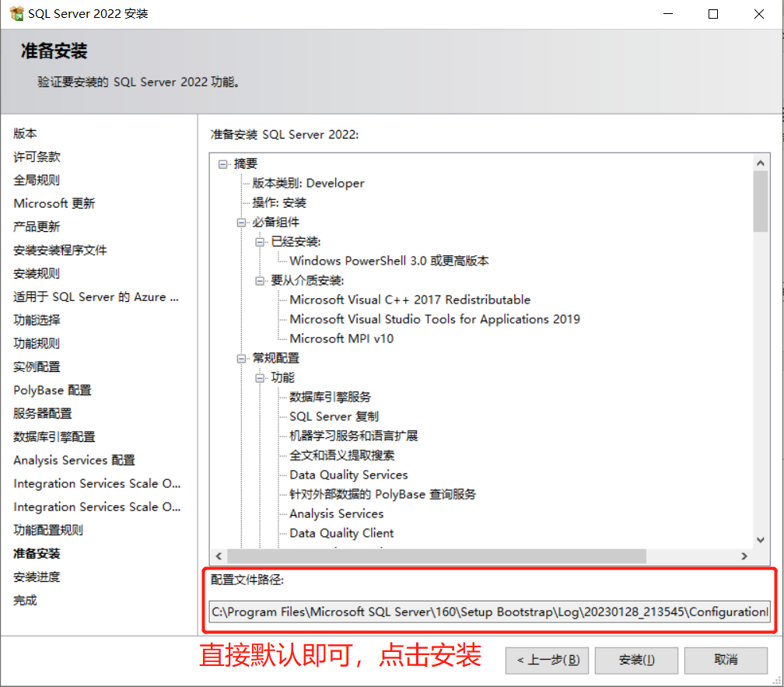
Task: Select the Data Quality Client row
Action: pos(341,534)
